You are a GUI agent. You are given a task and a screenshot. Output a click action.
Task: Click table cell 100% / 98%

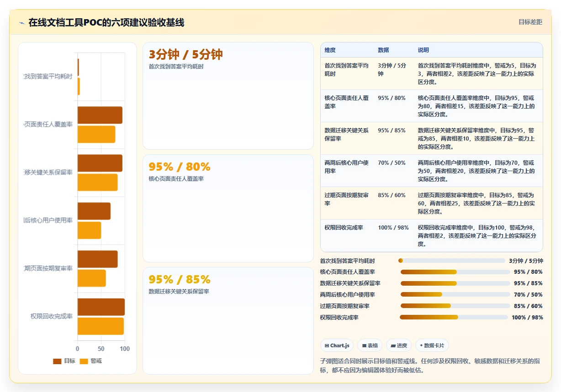coord(393,228)
